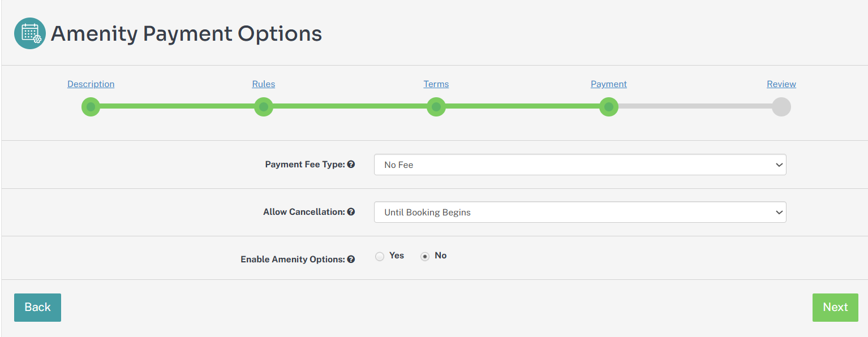This screenshot has width=868, height=337.
Task: Click the Payment step circle on progress bar
Action: pyautogui.click(x=609, y=107)
